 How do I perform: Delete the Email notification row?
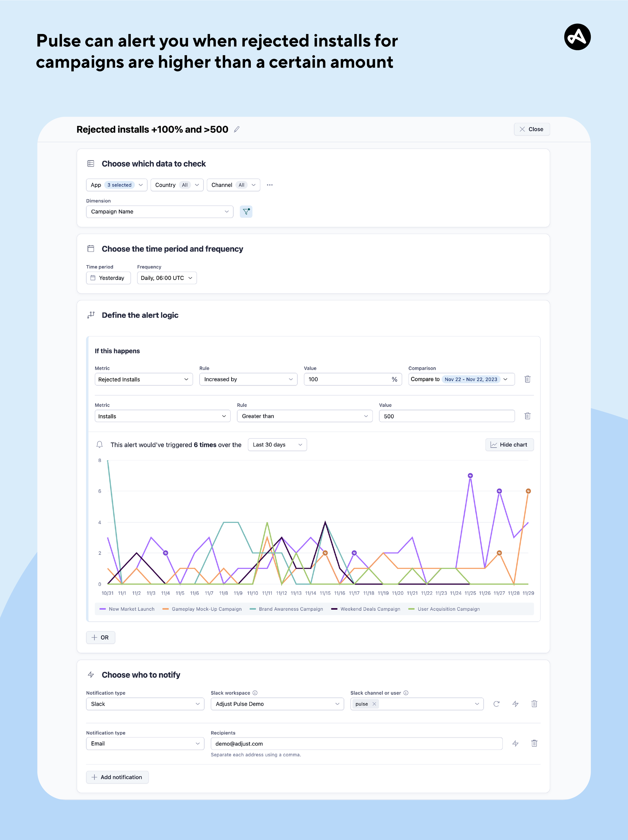click(534, 743)
